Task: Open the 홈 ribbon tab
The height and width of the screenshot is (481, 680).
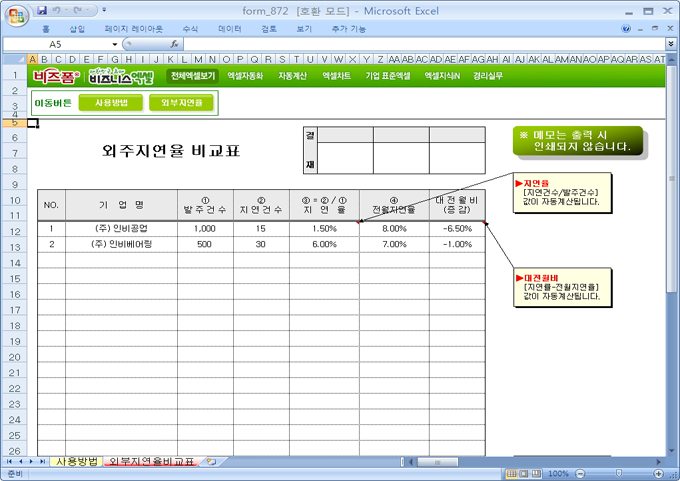Action: click(x=46, y=29)
